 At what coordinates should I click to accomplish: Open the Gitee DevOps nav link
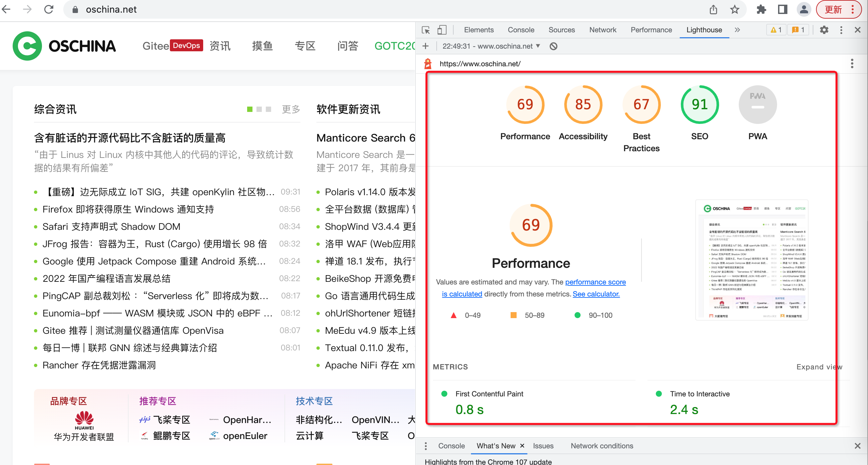click(x=173, y=46)
